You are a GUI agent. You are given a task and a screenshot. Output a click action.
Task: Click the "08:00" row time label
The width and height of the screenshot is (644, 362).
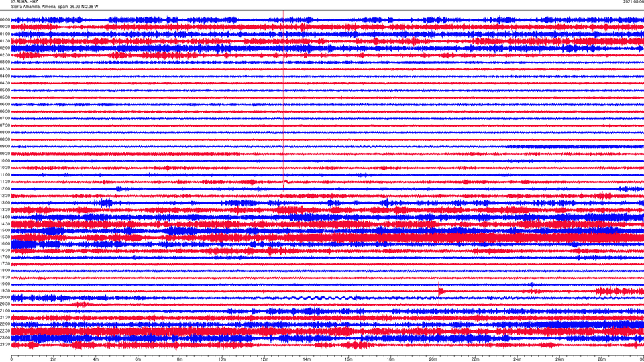[x=5, y=133]
